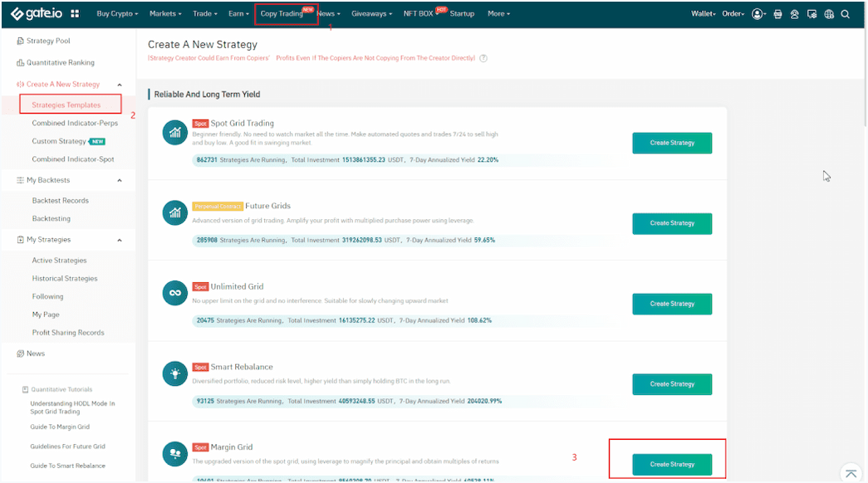Select Combined Indicator-Spot in the sidebar
Viewport: 868px width, 483px height.
pyautogui.click(x=72, y=159)
